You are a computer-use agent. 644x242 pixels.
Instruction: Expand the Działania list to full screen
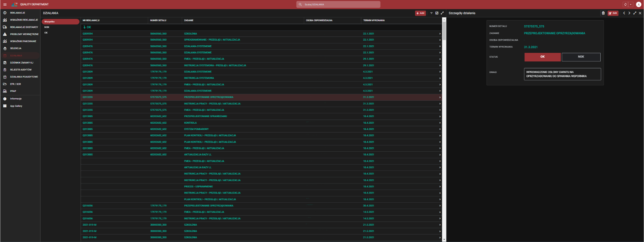tap(442, 13)
